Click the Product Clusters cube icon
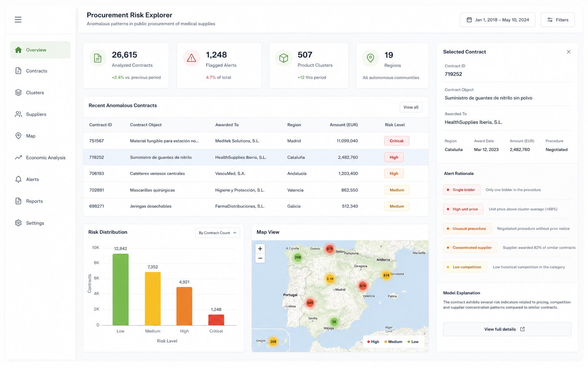The image size is (588, 368). tap(284, 58)
